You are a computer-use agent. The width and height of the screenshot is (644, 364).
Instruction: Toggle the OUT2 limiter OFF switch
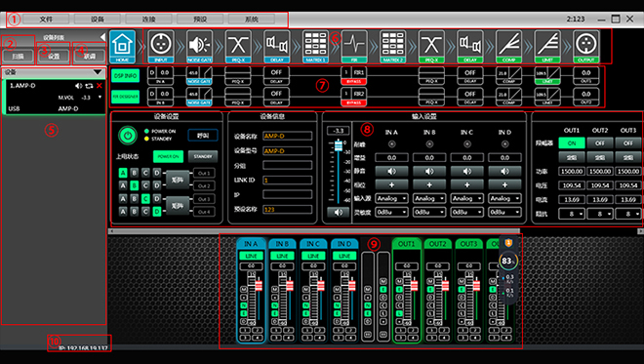coord(600,143)
